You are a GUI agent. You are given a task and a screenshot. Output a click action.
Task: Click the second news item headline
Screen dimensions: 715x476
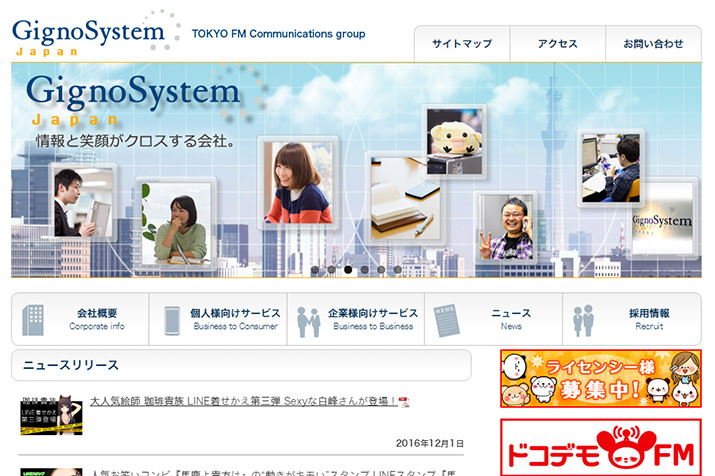273,472
